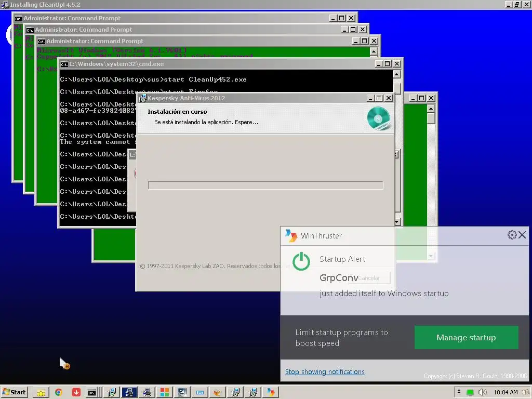The width and height of the screenshot is (532, 399).
Task: Click the four-colored tiles taskbar icon
Action: tap(165, 393)
